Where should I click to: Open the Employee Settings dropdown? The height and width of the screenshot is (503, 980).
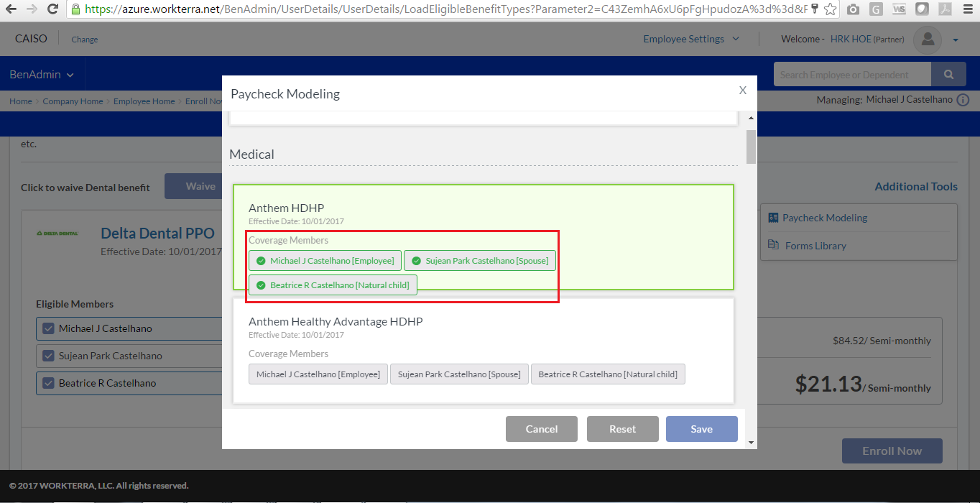coord(690,40)
